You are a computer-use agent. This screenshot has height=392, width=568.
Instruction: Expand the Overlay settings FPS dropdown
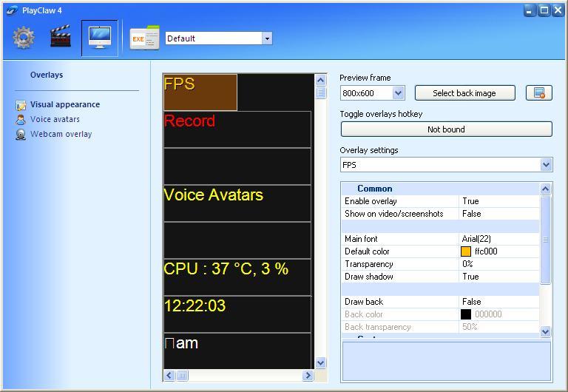pyautogui.click(x=547, y=165)
